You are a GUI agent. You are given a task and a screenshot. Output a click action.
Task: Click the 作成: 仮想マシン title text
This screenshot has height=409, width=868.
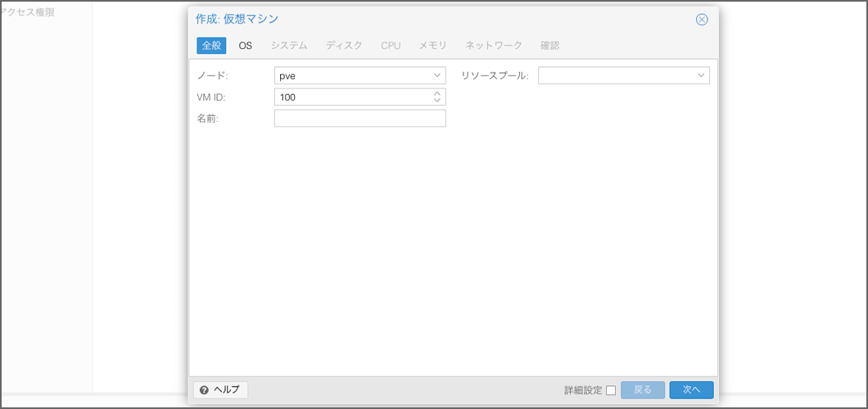point(237,20)
